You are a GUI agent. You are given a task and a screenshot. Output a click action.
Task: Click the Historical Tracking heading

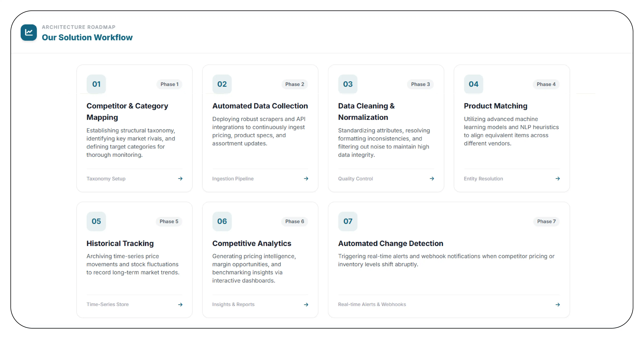point(120,243)
